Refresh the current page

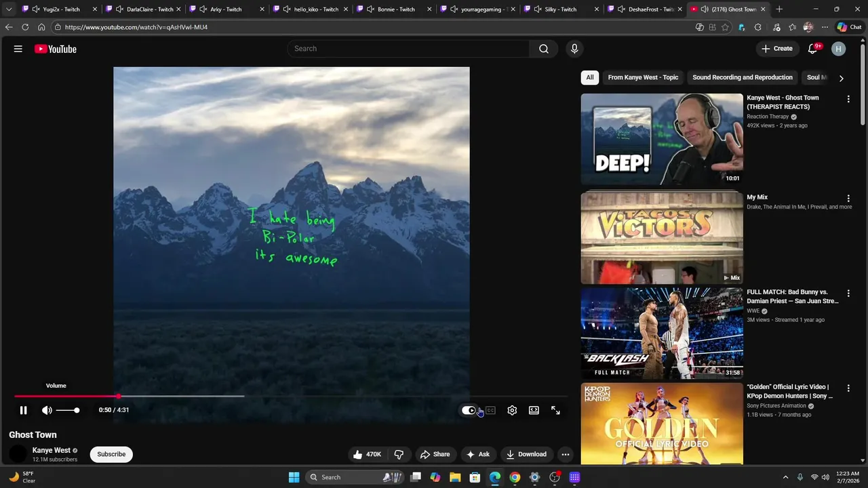[25, 27]
